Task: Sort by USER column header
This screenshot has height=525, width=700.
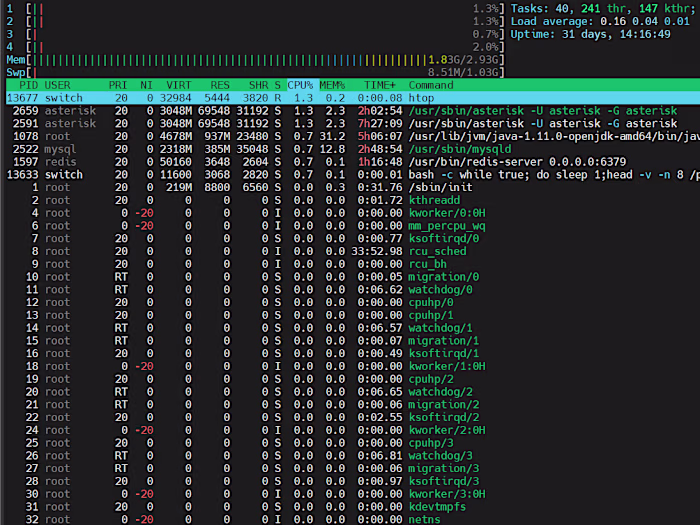Action: click(58, 85)
